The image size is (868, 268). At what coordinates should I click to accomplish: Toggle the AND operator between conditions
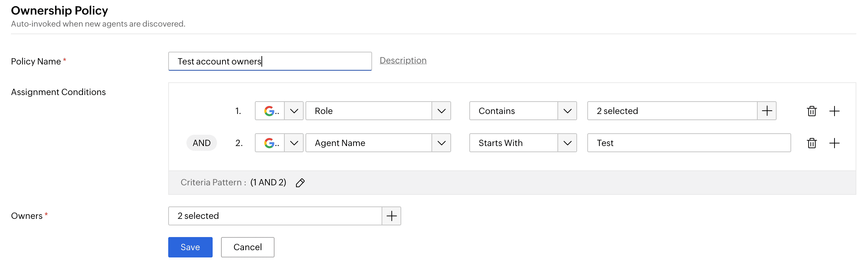point(202,143)
